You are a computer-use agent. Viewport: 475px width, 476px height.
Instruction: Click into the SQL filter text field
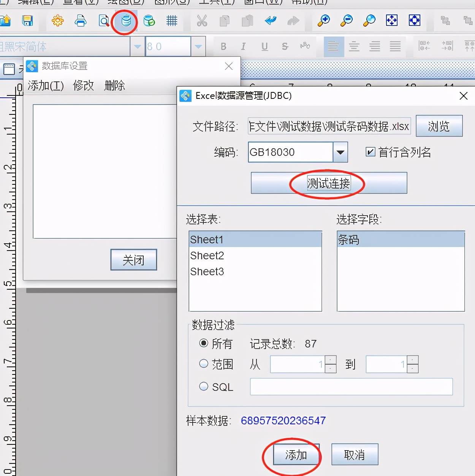click(x=351, y=387)
